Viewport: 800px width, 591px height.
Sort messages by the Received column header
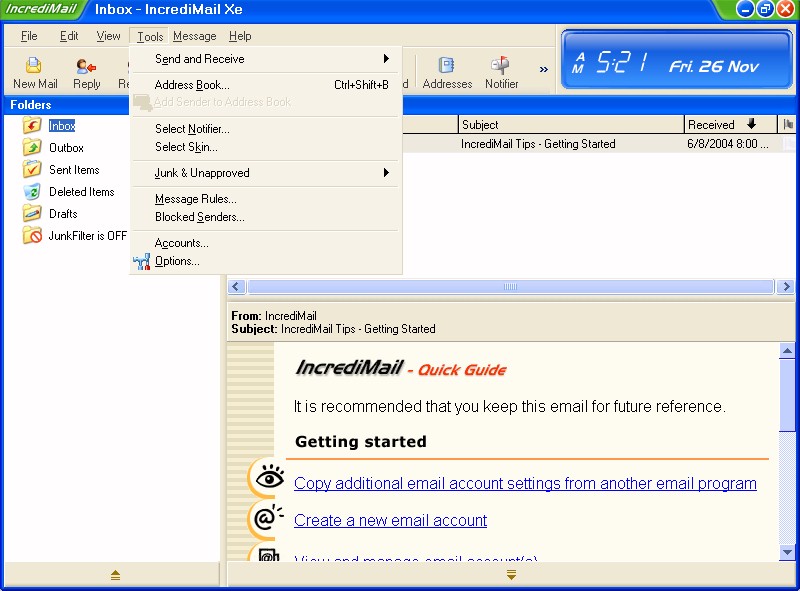[x=730, y=125]
